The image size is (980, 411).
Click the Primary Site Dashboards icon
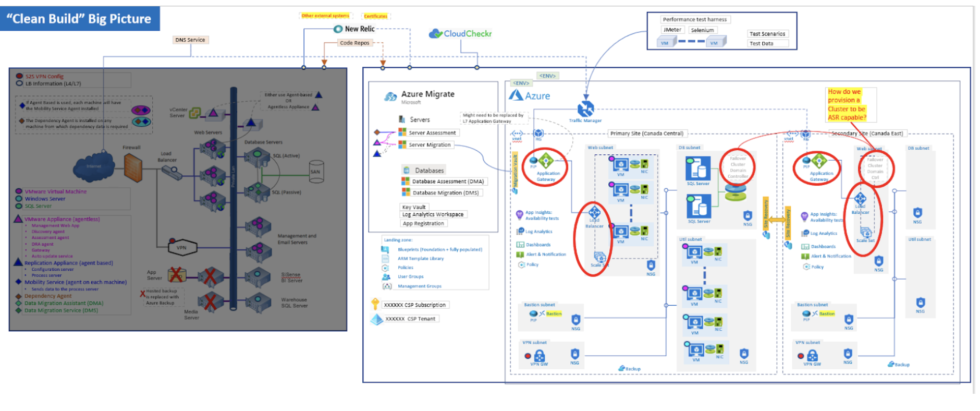click(520, 245)
